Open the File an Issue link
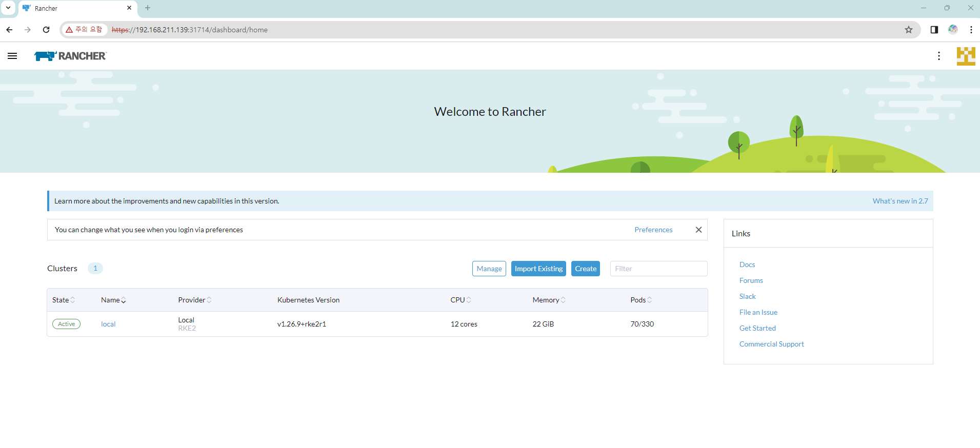 (758, 312)
